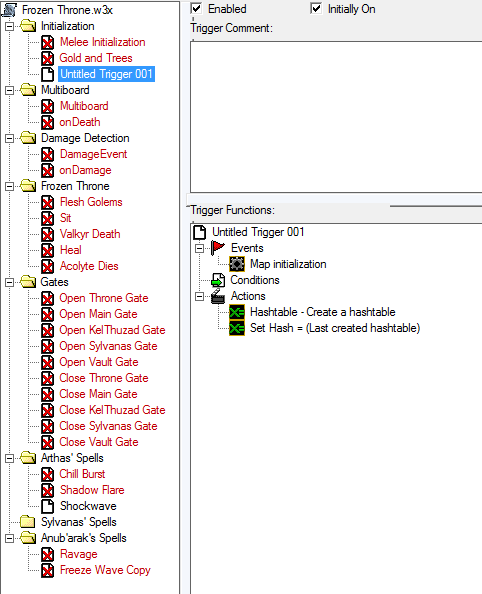This screenshot has height=594, width=482.
Task: Select the Open Sylvanas Gate trigger
Action: tap(108, 346)
